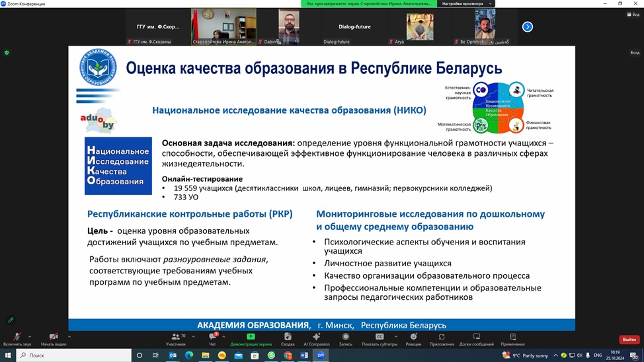Click the Cortana circle on taskbar
Viewport: 644px width, 362px height.
point(140,355)
